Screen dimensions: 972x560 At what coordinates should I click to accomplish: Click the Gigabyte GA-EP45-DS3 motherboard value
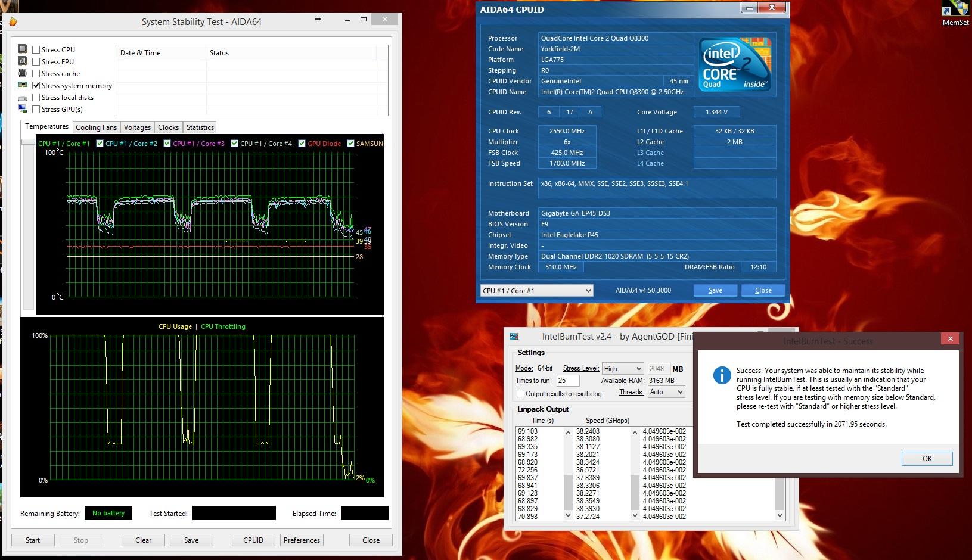pos(576,213)
